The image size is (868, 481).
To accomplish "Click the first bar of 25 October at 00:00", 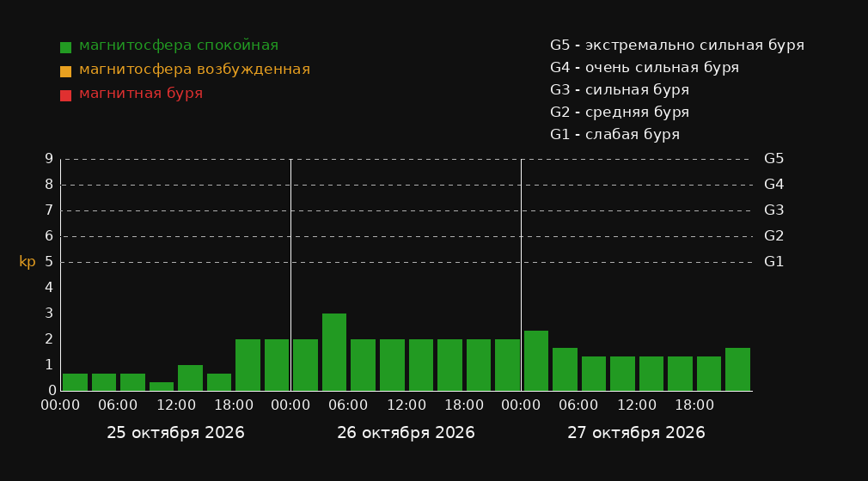I will pos(76,382).
